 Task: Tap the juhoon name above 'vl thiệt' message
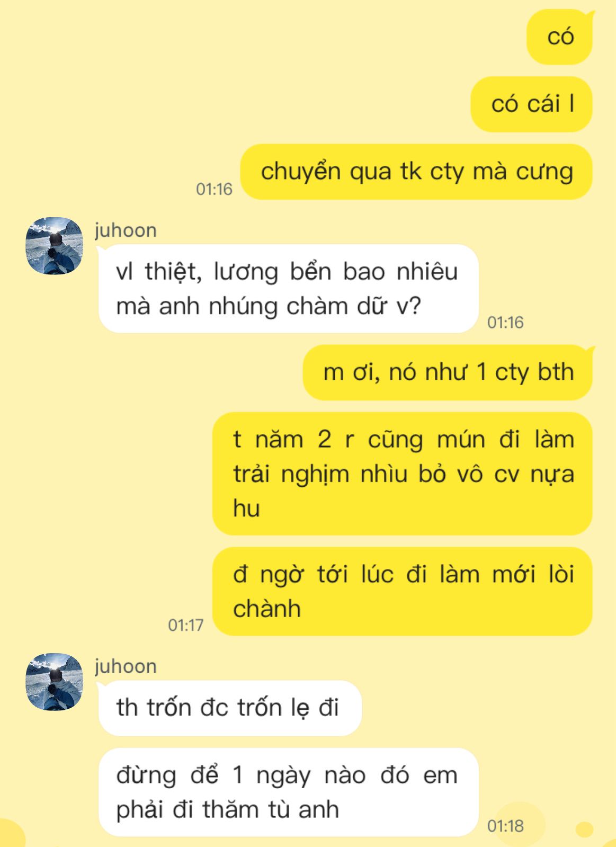pos(126,230)
